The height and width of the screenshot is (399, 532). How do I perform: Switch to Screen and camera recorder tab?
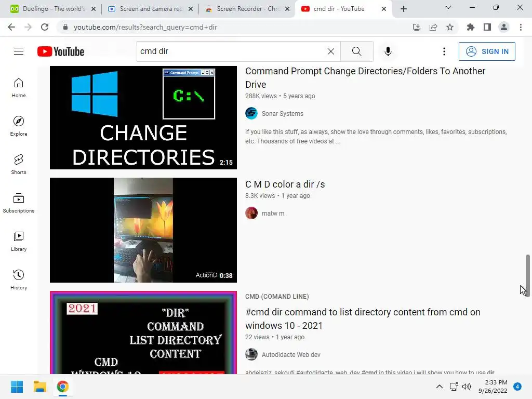coord(150,9)
